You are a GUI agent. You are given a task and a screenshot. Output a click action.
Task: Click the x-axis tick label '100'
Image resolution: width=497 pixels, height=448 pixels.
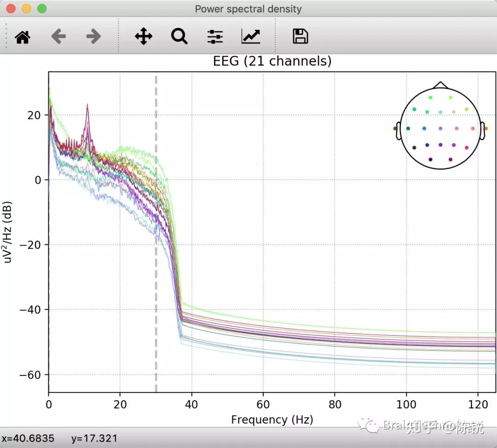(406, 405)
